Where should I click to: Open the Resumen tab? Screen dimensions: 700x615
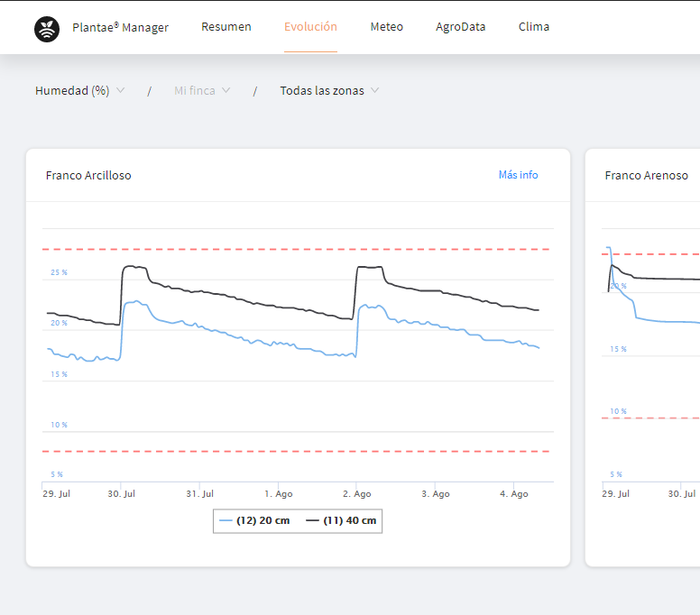[226, 27]
